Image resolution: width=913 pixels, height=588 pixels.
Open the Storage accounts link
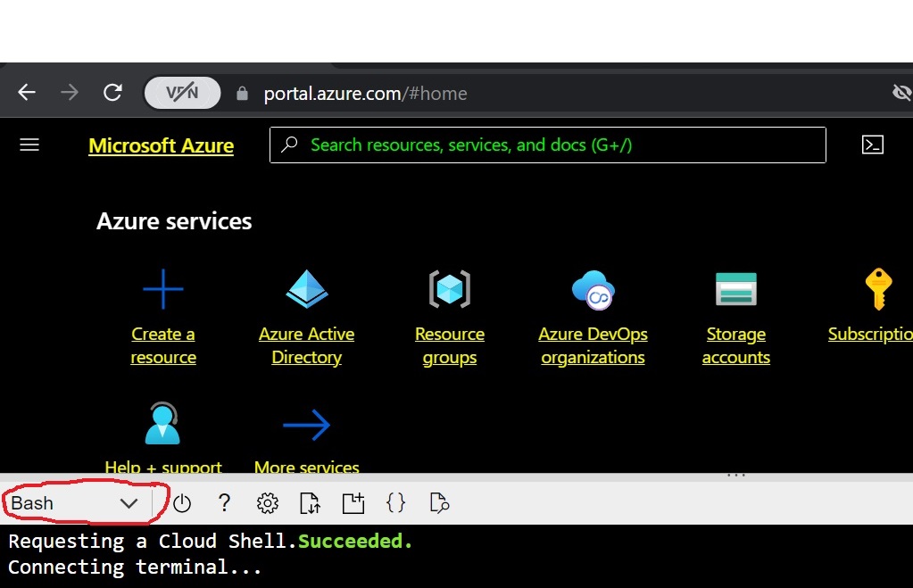(x=736, y=345)
